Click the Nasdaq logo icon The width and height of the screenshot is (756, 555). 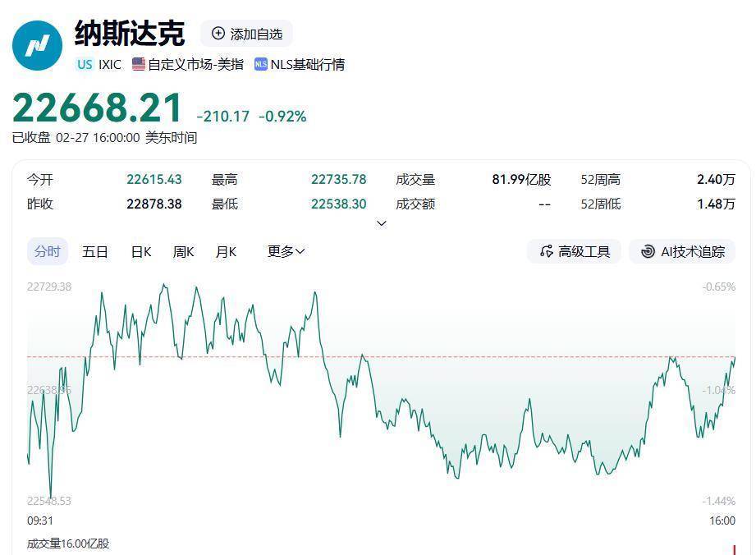point(38,46)
